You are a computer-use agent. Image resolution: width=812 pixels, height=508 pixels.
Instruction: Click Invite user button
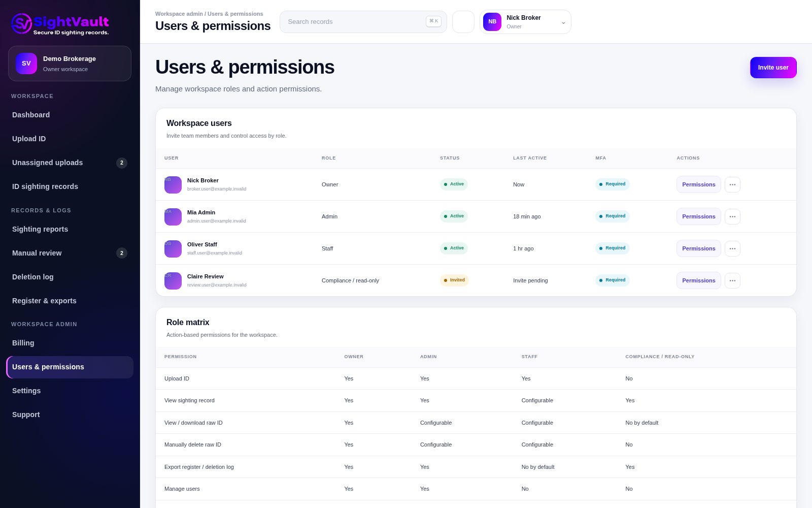773,68
